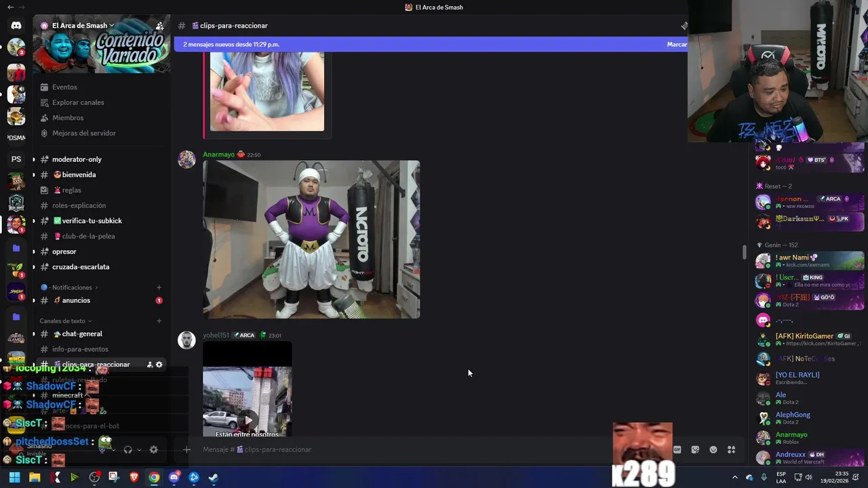This screenshot has height=488, width=868.
Task: Select member Andreuxx in member list
Action: pos(810,458)
